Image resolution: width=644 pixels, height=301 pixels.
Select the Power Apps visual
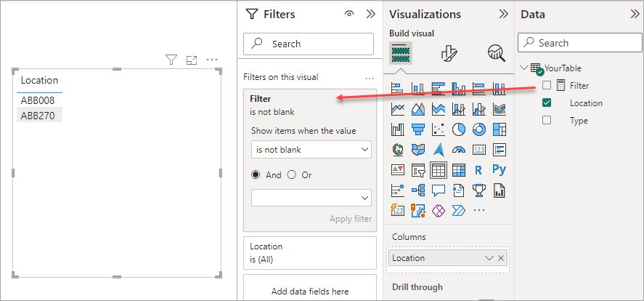(x=439, y=211)
